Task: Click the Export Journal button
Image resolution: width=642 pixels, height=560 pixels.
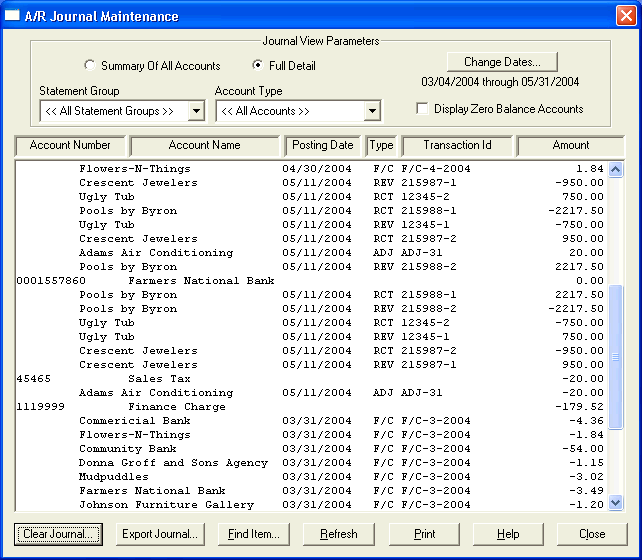Action: click(160, 534)
